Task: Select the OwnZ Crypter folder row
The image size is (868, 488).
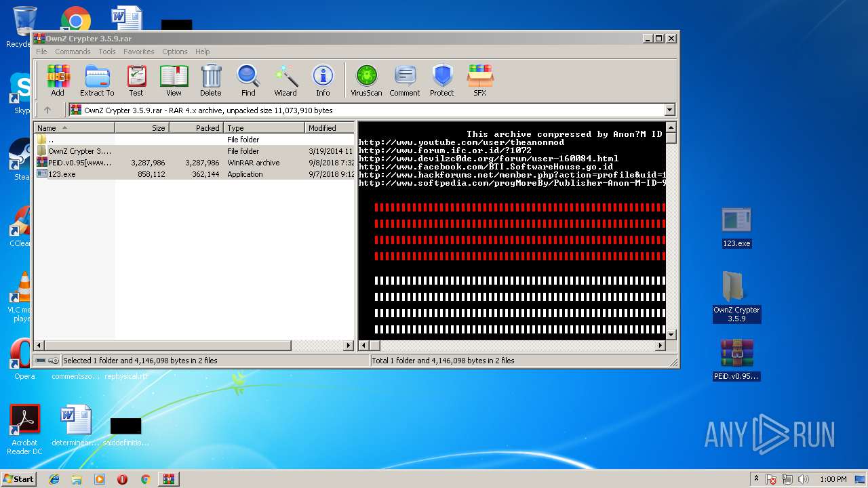Action: pos(194,151)
